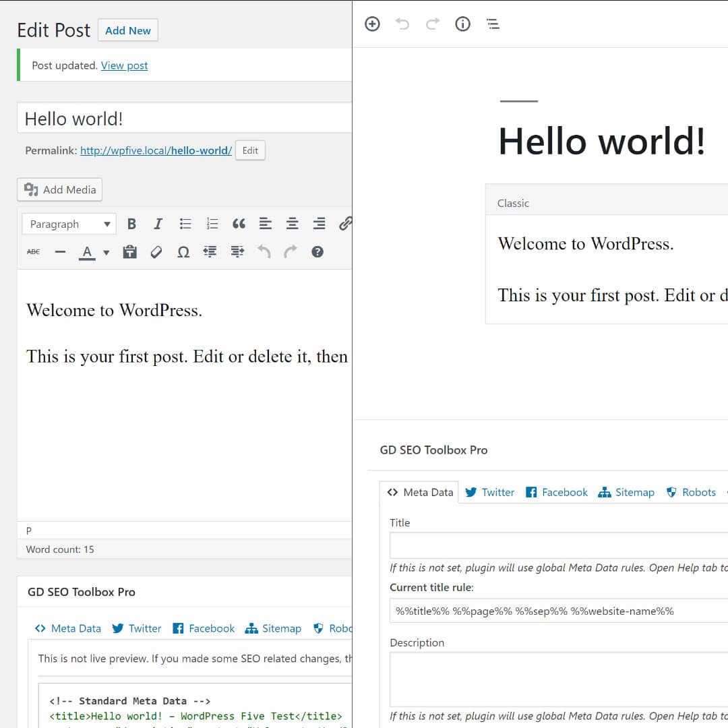This screenshot has width=728, height=728.
Task: Click Welcome to WordPress text in Classic block
Action: coord(586,244)
